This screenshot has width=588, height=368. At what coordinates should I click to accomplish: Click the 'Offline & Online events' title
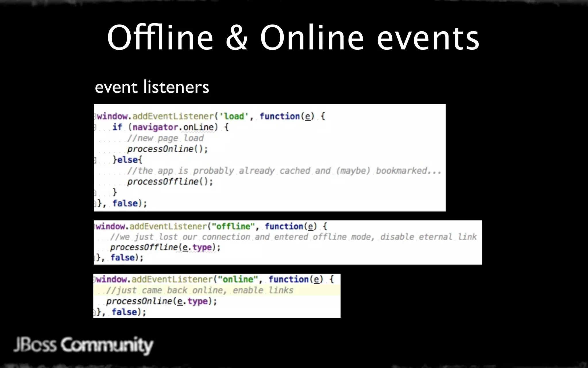point(293,38)
